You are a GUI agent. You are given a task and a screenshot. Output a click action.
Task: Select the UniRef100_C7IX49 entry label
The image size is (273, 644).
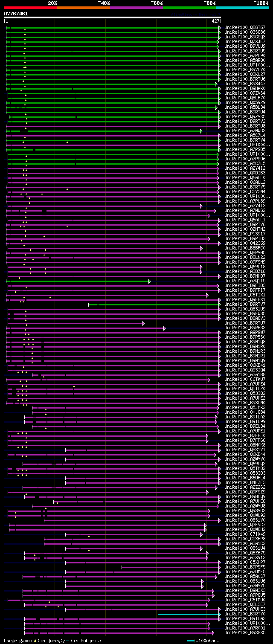(245, 534)
